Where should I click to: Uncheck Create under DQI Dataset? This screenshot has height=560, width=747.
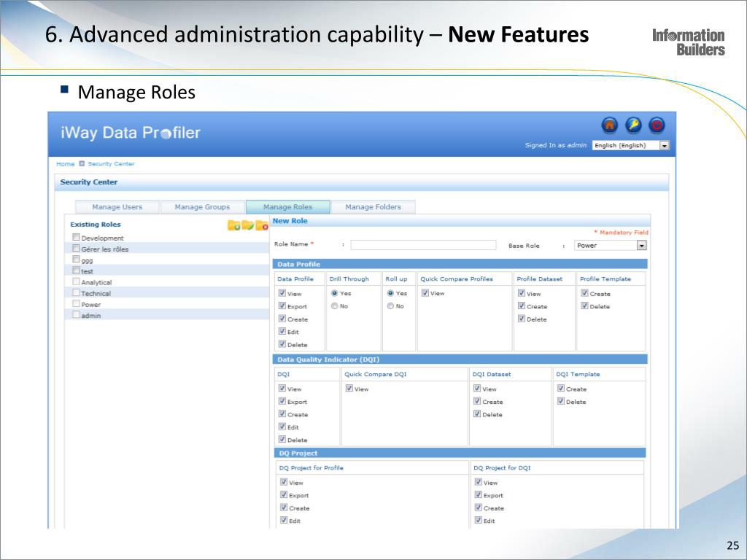coord(477,401)
